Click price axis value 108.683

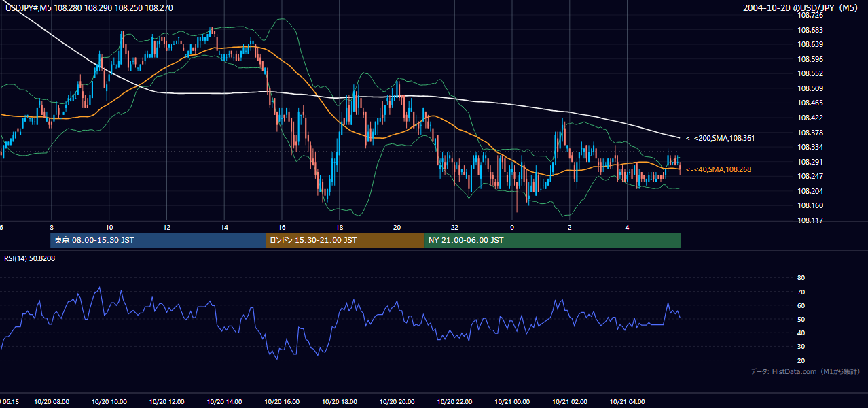(810, 30)
